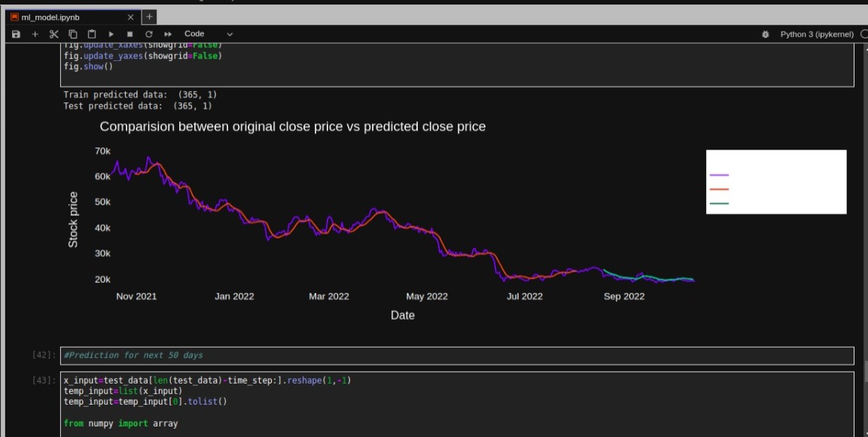Paste cell from the clipboard
This screenshot has width=868, height=437.
click(92, 35)
